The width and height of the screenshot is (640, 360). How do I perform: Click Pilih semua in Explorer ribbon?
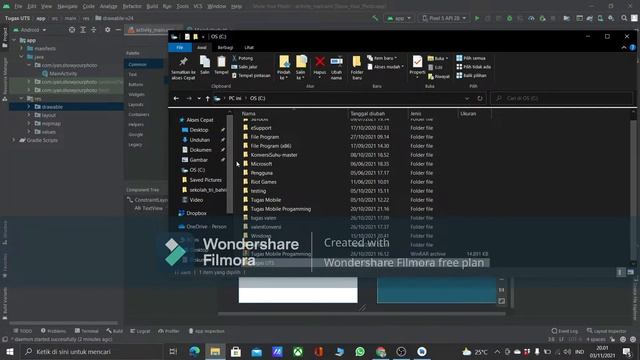tap(471, 58)
